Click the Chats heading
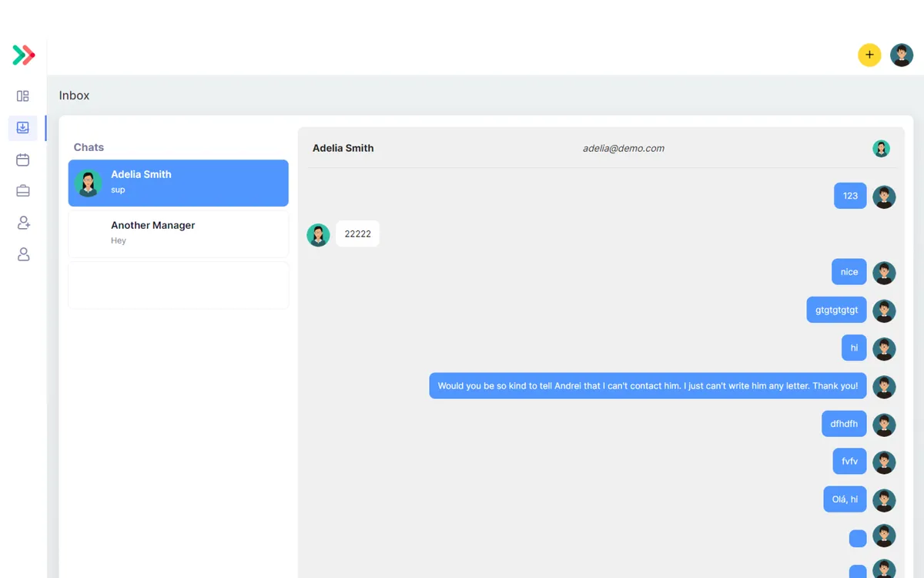The image size is (924, 578). [89, 147]
